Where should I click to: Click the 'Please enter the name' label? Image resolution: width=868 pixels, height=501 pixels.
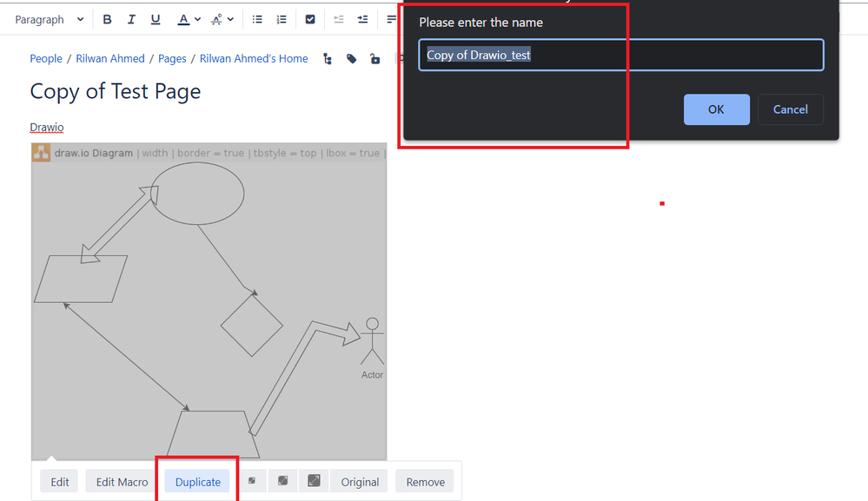tap(480, 23)
